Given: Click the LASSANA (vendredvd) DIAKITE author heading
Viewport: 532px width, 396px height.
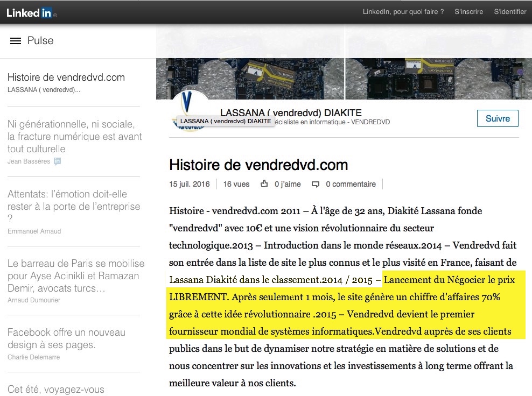Looking at the screenshot, I should 291,112.
